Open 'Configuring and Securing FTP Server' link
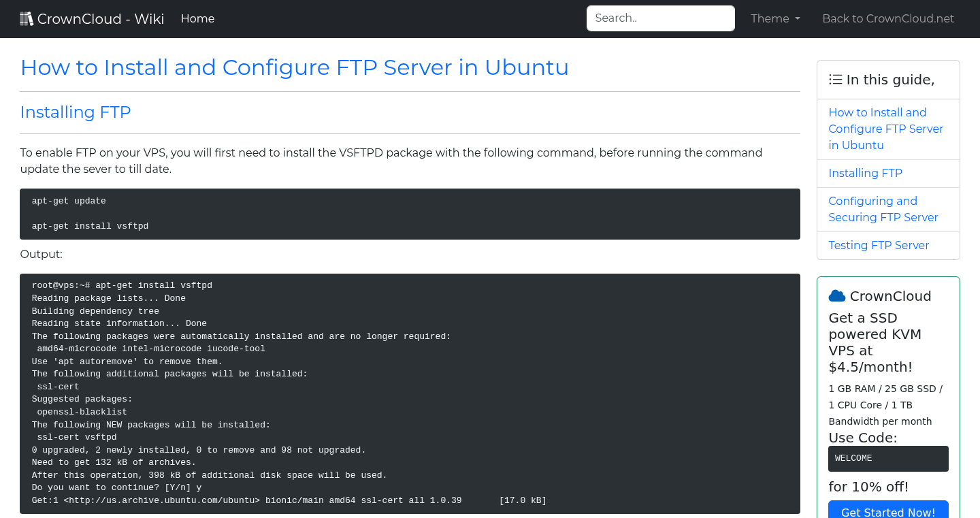This screenshot has width=980, height=518. coord(883,209)
